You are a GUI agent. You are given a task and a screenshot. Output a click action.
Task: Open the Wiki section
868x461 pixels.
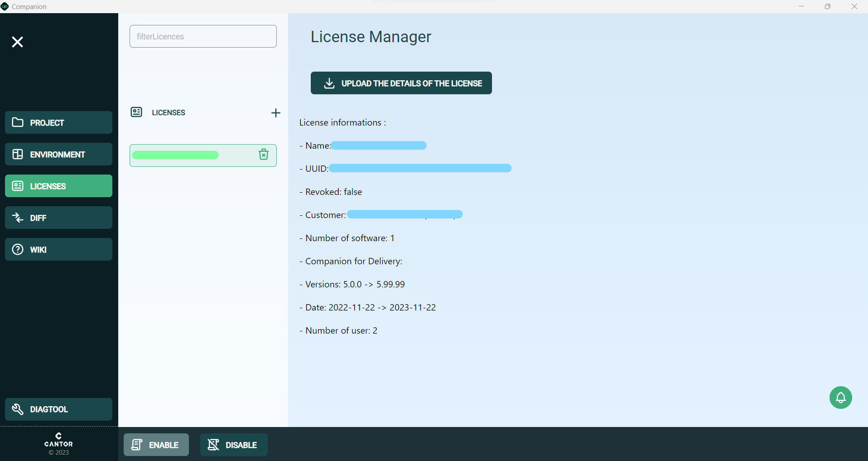click(x=58, y=249)
